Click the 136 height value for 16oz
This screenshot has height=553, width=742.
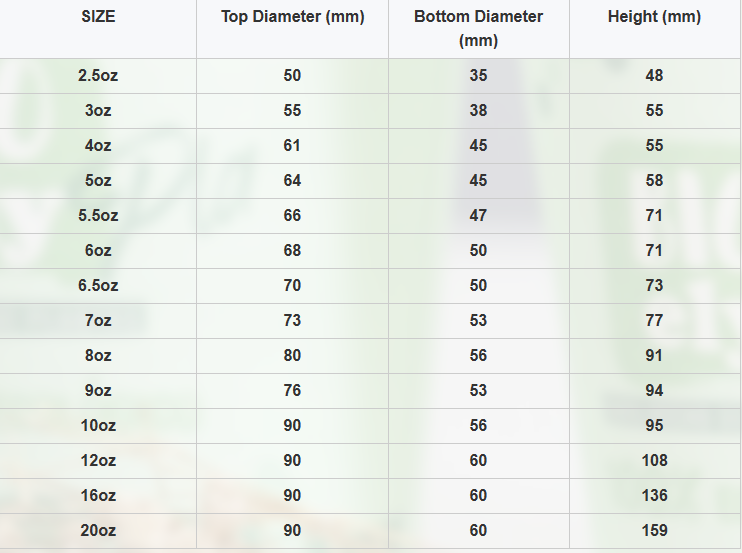(654, 495)
